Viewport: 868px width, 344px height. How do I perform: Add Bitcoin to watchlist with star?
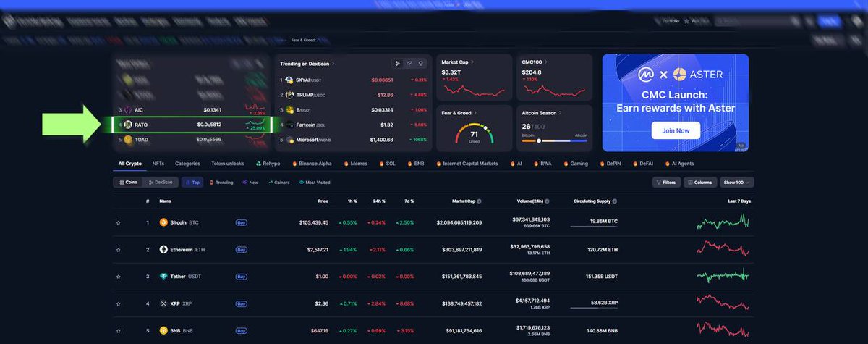(119, 222)
